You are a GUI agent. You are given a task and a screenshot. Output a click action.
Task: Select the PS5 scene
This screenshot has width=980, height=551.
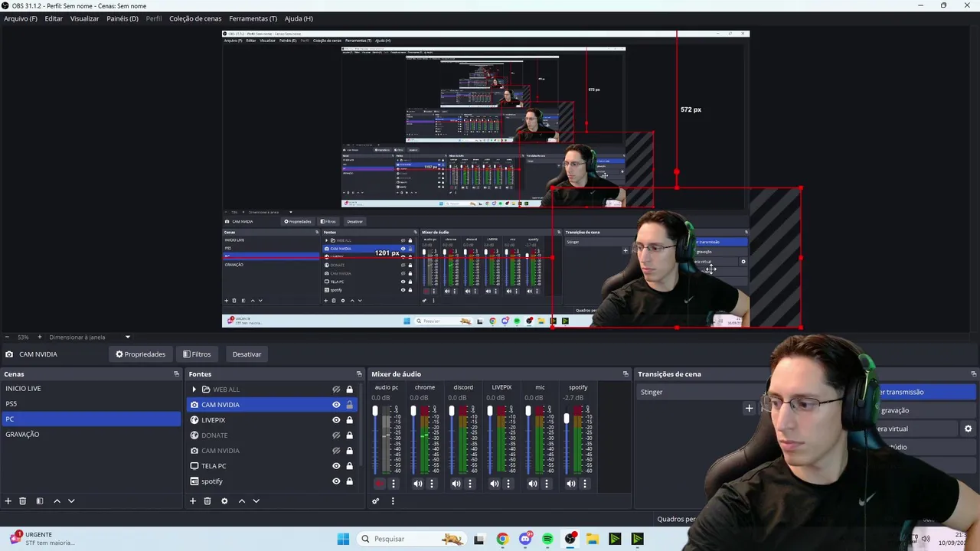click(x=91, y=404)
